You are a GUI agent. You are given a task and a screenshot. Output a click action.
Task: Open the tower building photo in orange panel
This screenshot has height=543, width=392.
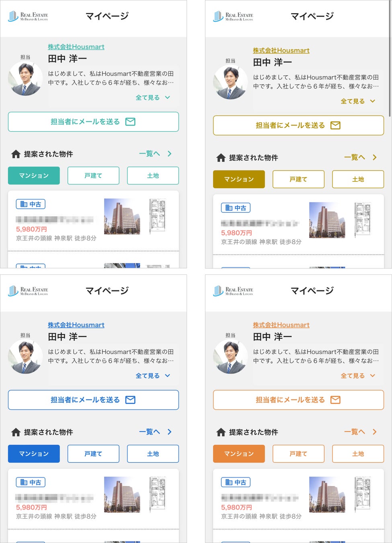(x=327, y=494)
